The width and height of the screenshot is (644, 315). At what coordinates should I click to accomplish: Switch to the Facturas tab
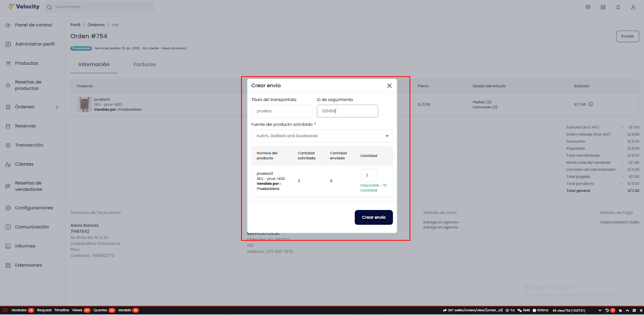click(144, 64)
